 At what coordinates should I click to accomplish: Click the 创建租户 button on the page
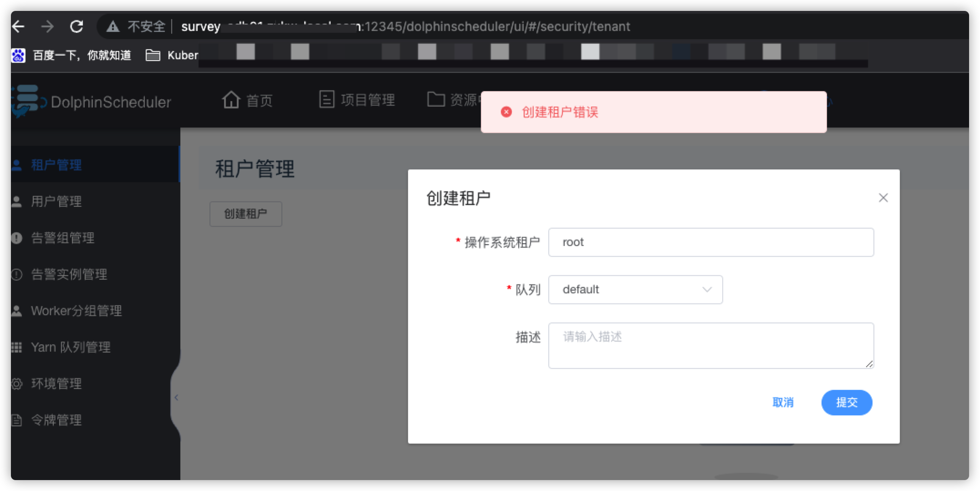[245, 213]
